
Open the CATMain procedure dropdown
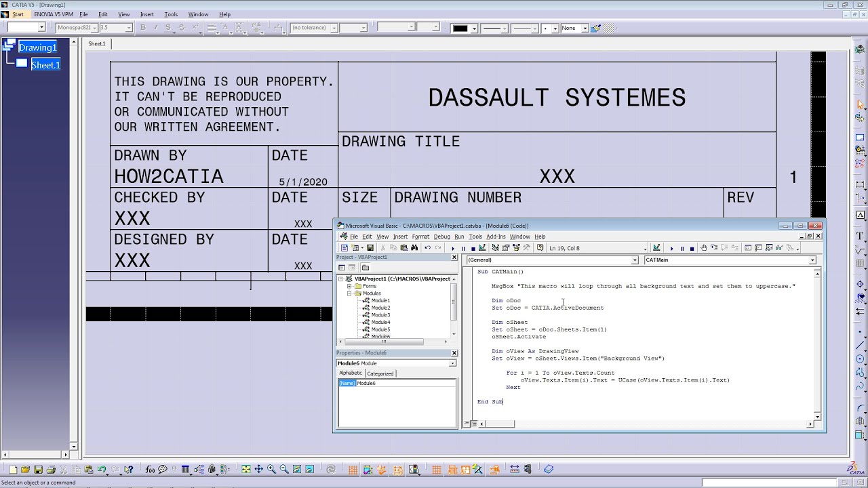point(812,260)
